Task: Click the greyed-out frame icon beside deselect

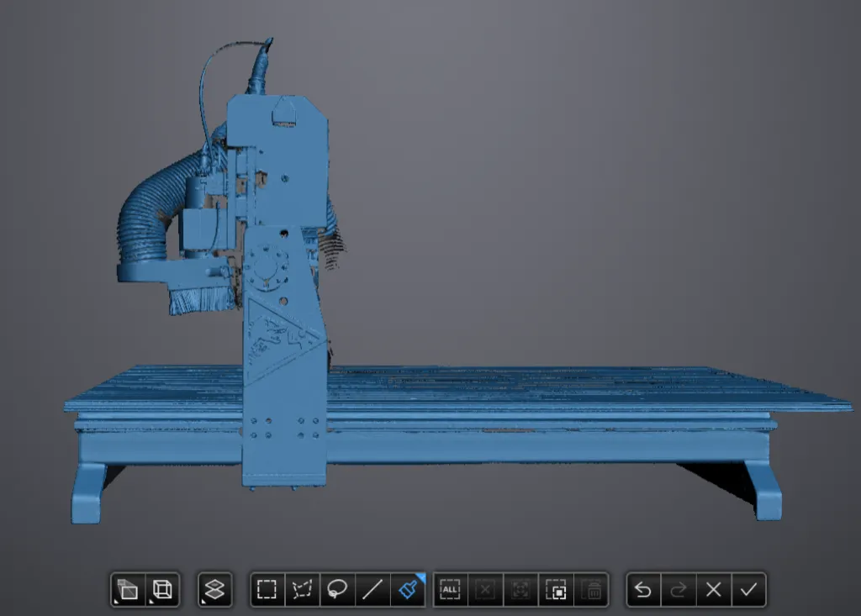Action: (520, 590)
